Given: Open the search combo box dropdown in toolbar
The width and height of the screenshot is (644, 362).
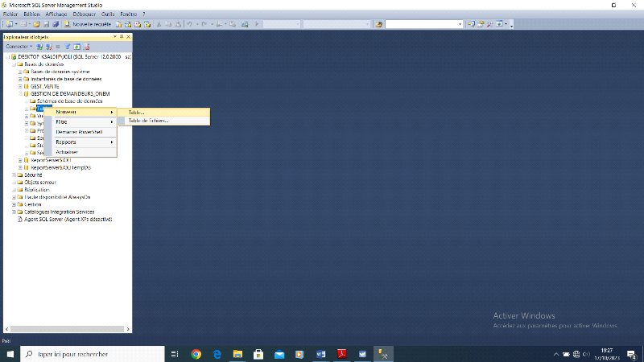Looking at the screenshot, I should point(460,24).
